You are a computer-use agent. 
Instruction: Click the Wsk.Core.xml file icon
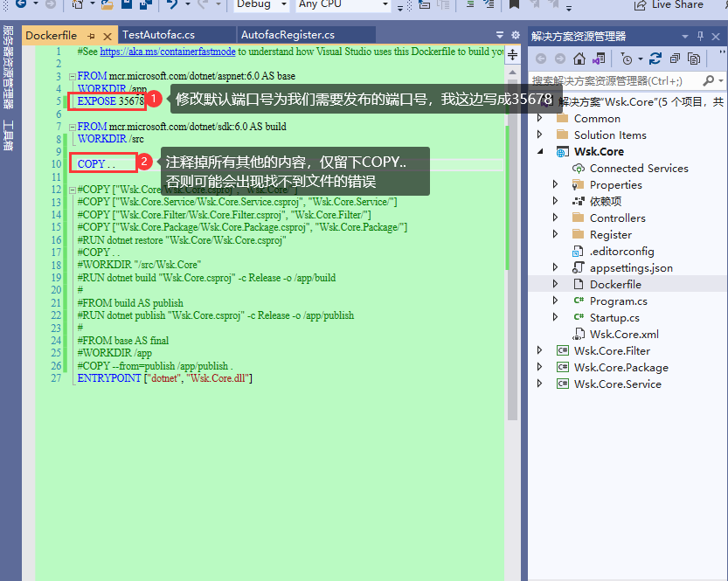(x=579, y=334)
